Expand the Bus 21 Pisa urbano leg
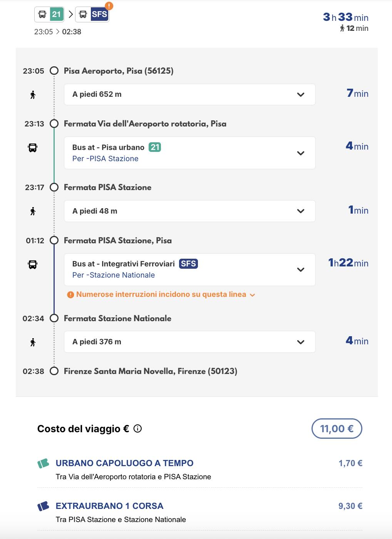Viewport: 392px width, 539px height. pos(301,153)
